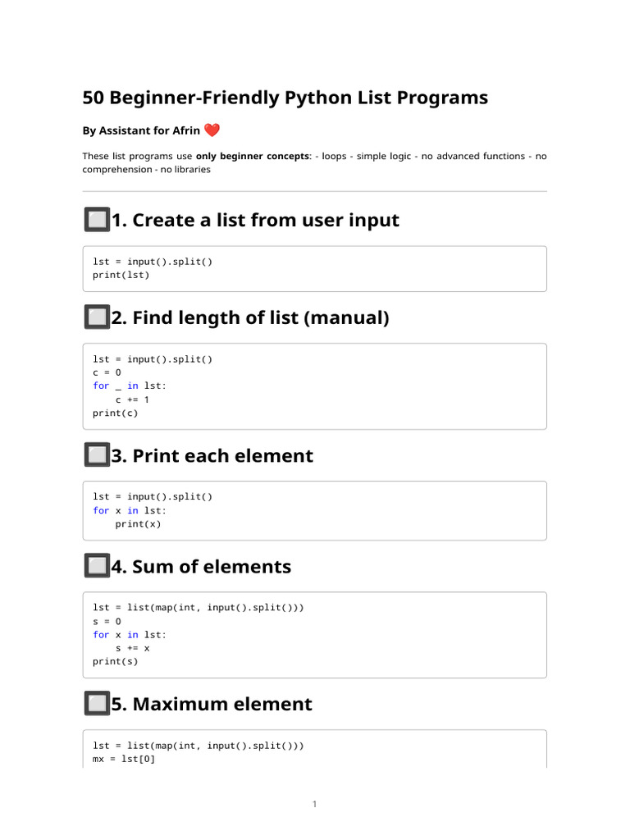Click the square icon beside Print each element

tap(97, 455)
